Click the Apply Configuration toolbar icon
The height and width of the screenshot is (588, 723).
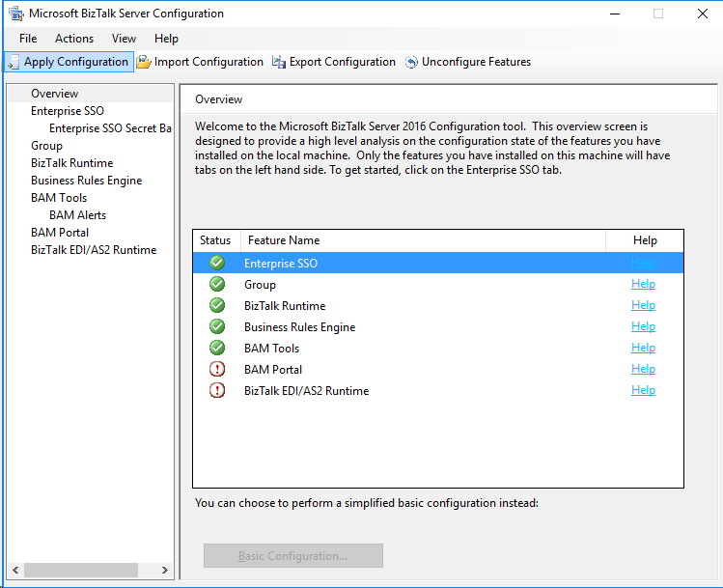click(x=14, y=62)
